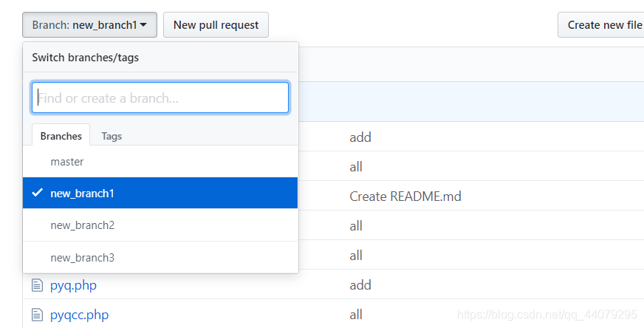Open the pyqcc.php file link

[79, 315]
